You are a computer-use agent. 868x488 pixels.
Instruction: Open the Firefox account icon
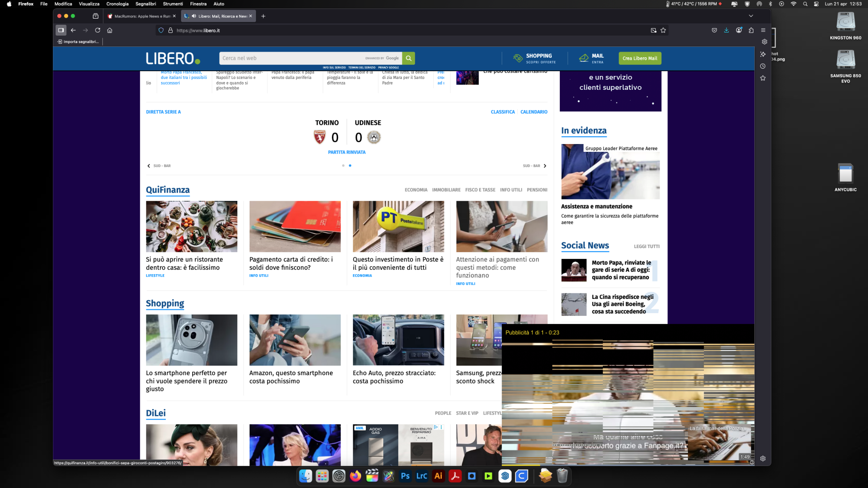coord(739,30)
